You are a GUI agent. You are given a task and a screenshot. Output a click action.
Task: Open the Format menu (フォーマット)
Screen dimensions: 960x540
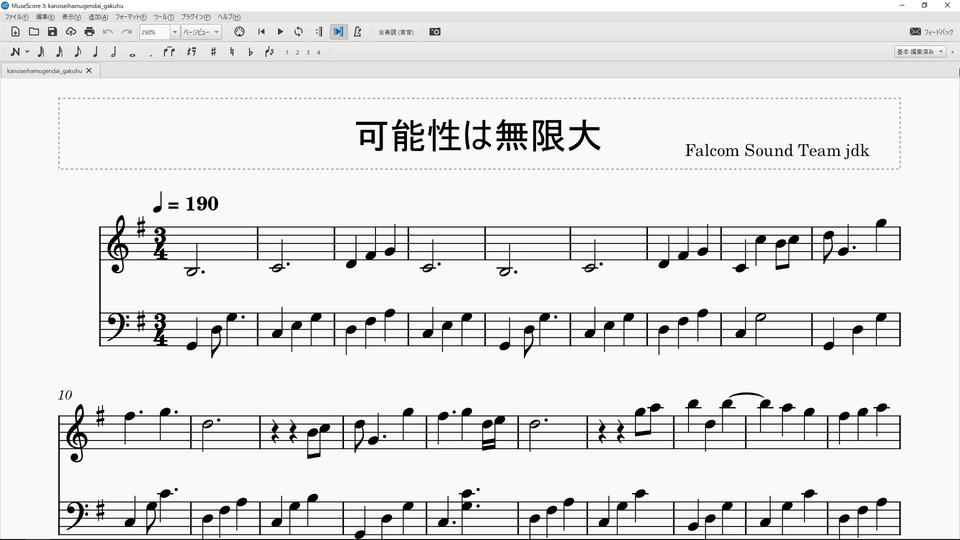click(x=130, y=17)
